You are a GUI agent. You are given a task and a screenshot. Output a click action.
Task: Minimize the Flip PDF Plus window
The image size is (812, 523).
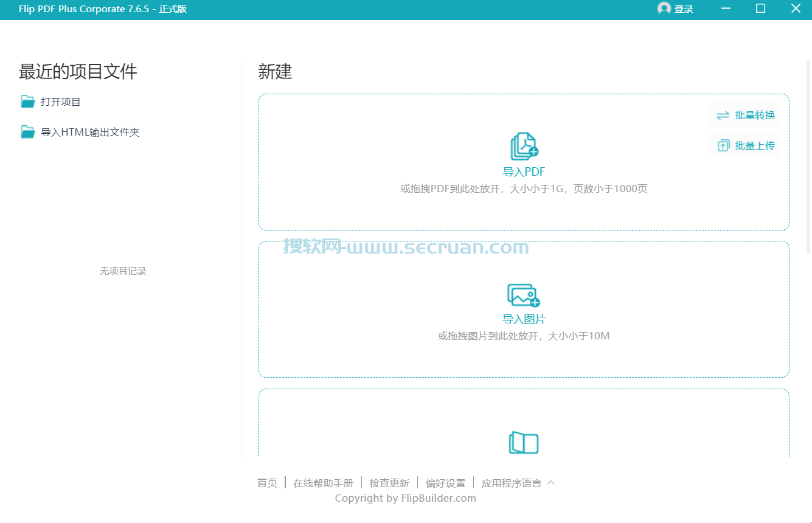click(x=726, y=9)
